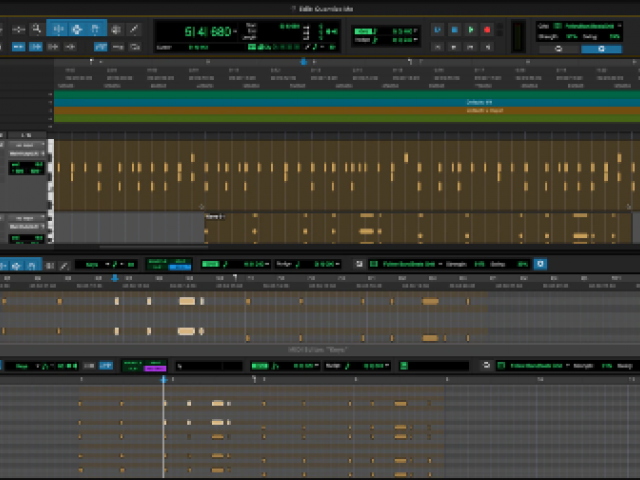The image size is (640, 480).
Task: Click the Fast Forward transport button
Action: point(471,47)
